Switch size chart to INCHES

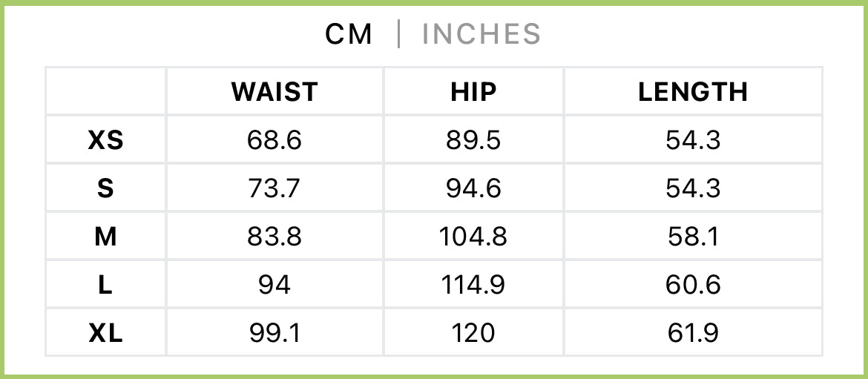pos(481,34)
